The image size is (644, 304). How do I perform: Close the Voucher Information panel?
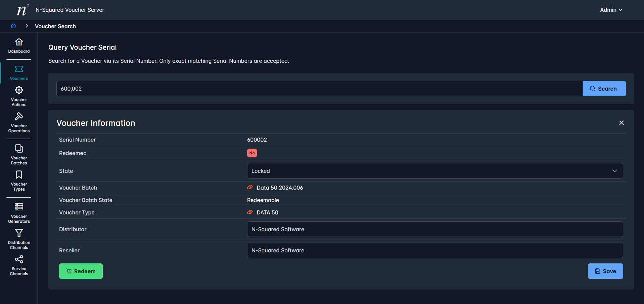621,123
